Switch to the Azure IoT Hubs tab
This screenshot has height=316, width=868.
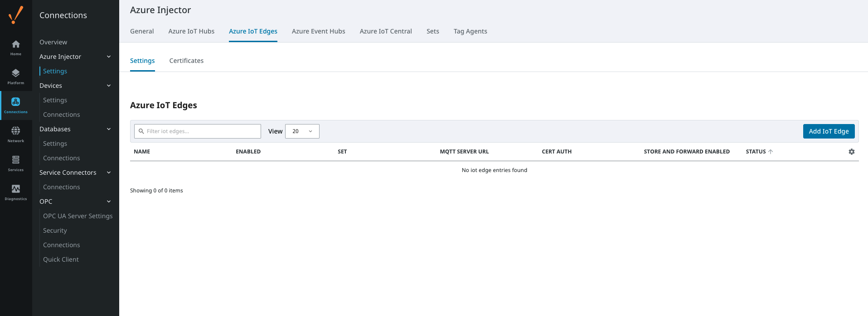tap(191, 31)
